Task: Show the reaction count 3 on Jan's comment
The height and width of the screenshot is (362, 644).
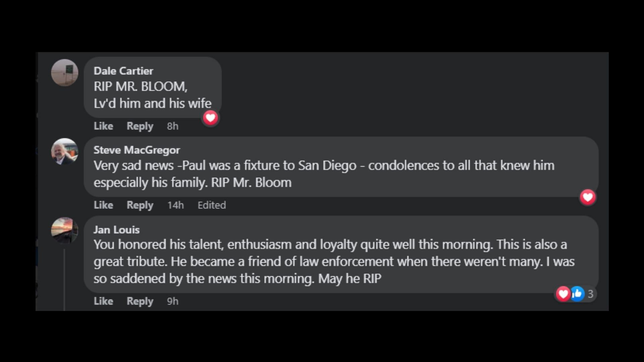Action: (x=591, y=294)
